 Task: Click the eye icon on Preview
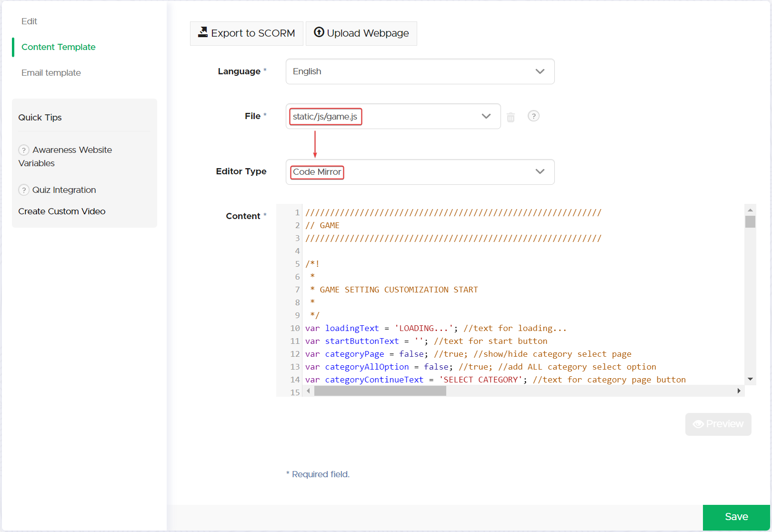[x=698, y=424]
